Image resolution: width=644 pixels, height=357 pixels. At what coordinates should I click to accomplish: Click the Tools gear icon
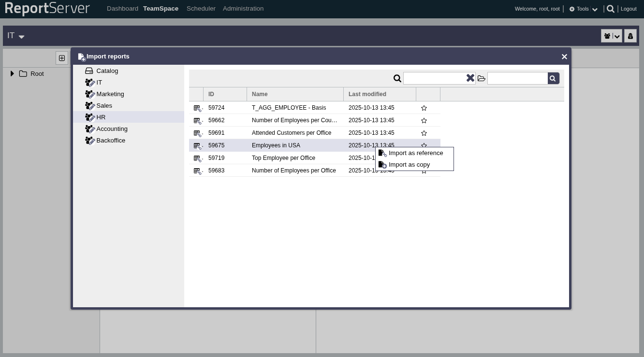tap(572, 9)
